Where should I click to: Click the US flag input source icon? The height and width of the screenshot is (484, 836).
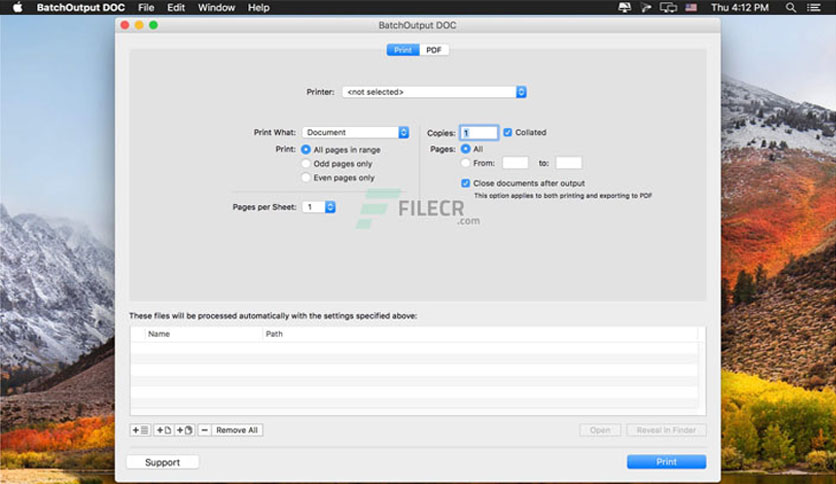691,7
